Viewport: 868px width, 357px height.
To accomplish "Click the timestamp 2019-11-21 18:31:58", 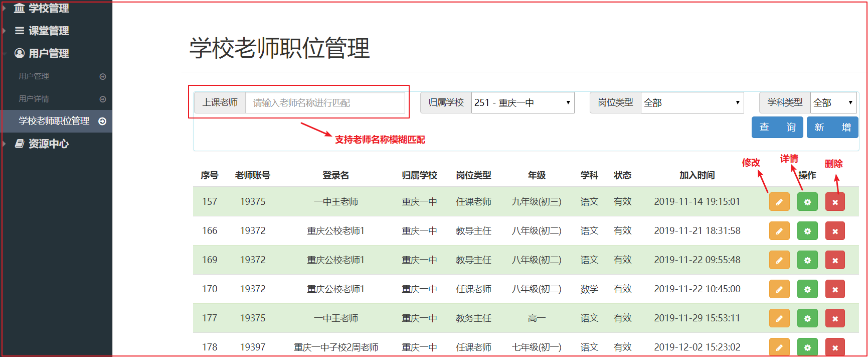I will tap(697, 231).
